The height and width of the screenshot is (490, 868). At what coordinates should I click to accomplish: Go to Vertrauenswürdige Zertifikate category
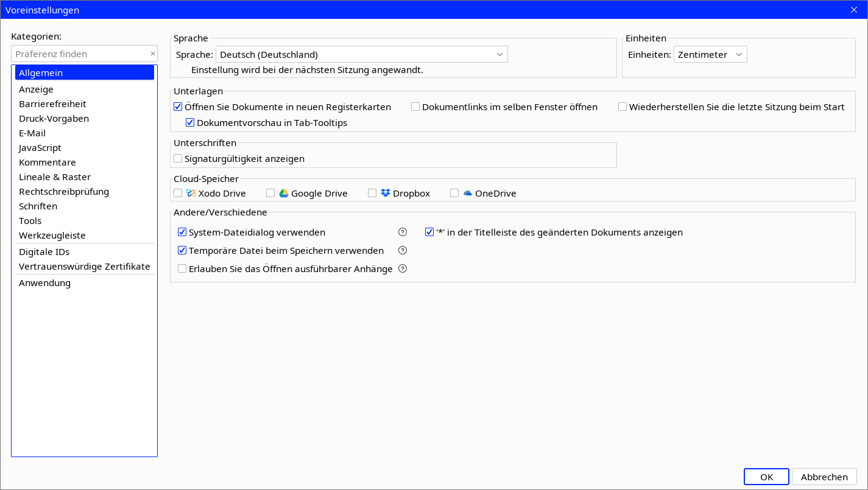(x=84, y=267)
